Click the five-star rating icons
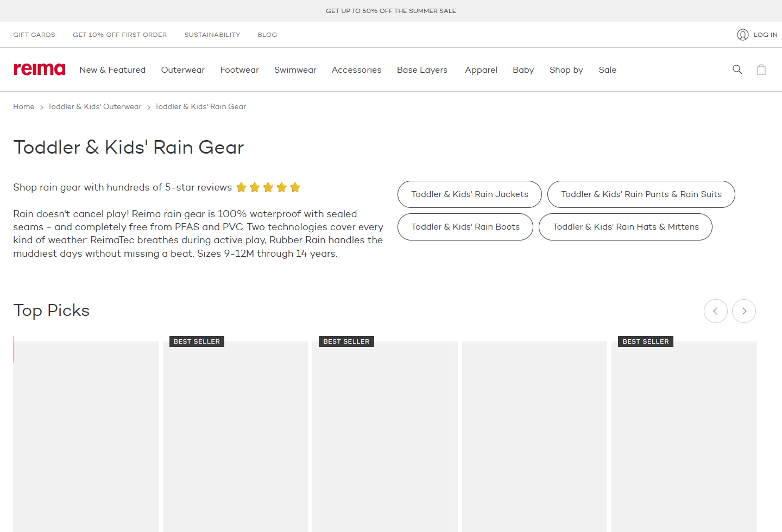The width and height of the screenshot is (782, 532). 268,187
